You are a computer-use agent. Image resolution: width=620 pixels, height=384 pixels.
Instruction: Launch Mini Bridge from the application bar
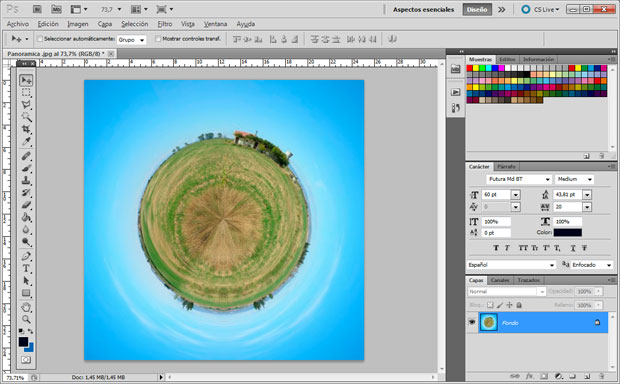click(57, 9)
